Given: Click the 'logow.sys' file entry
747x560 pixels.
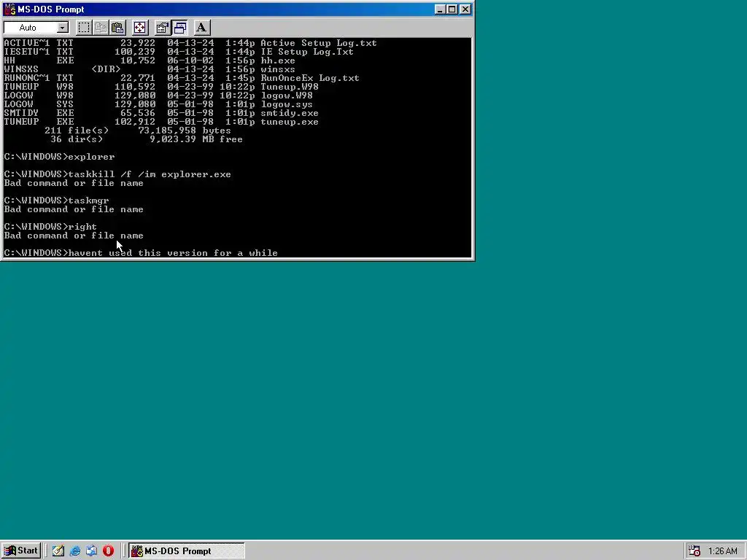Looking at the screenshot, I should (x=158, y=104).
